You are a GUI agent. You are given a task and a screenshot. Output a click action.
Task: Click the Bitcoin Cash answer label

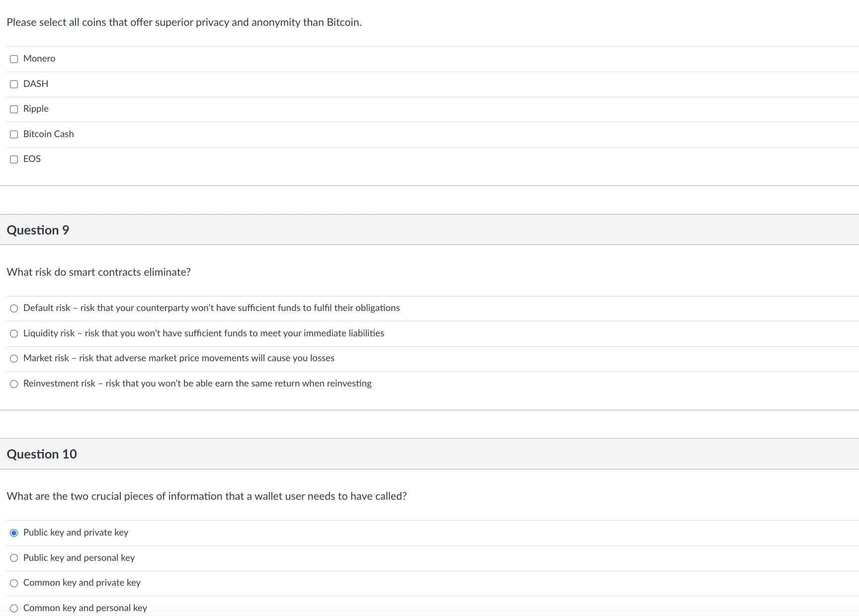click(48, 134)
